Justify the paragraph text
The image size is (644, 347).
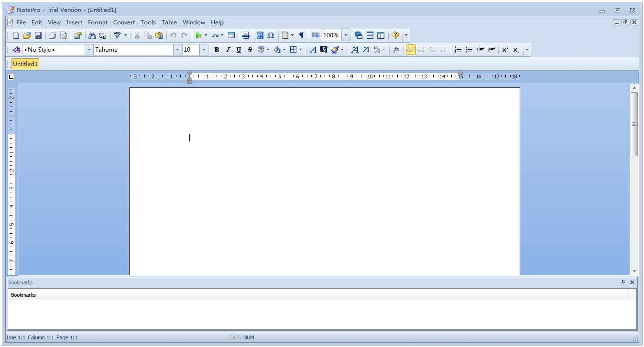coord(444,50)
